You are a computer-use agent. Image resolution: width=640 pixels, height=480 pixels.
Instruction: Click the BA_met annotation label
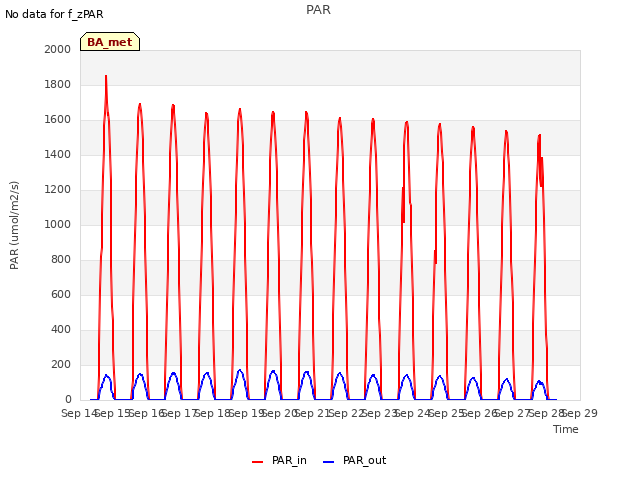pos(110,42)
